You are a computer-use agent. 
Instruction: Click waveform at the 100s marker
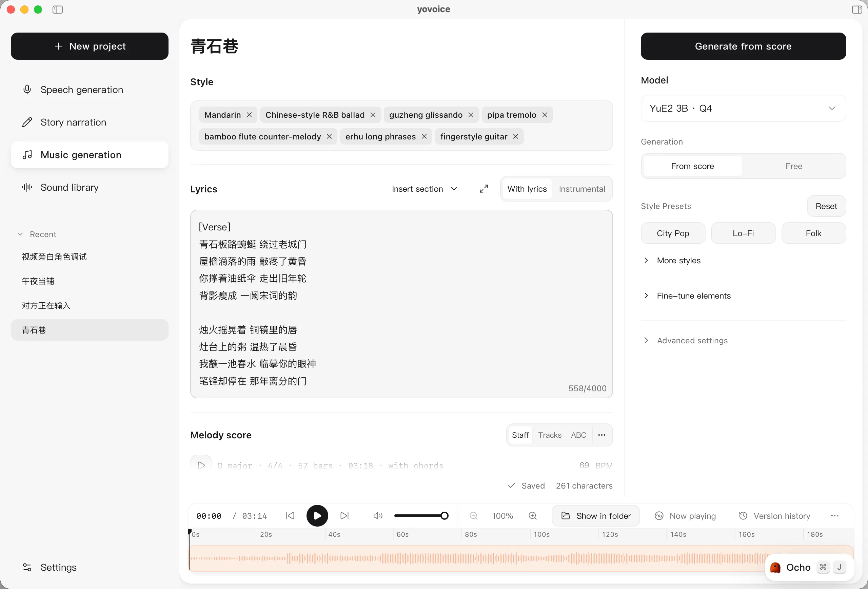pyautogui.click(x=531, y=558)
